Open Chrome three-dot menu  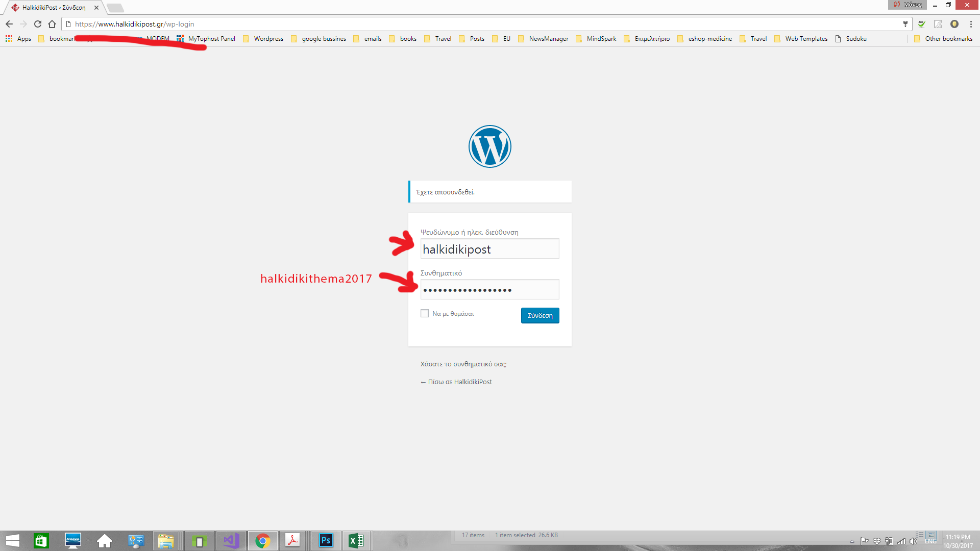971,24
